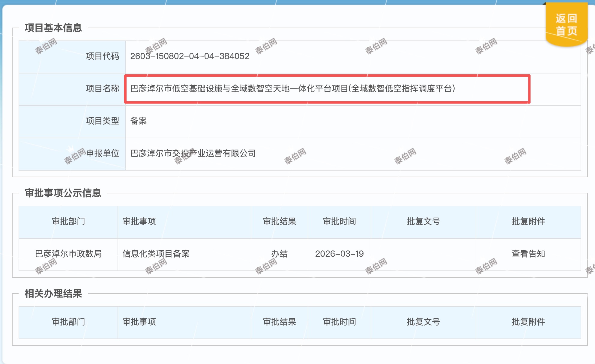The image size is (595, 364).
Task: Select the highlighted project name text
Action: [x=292, y=89]
